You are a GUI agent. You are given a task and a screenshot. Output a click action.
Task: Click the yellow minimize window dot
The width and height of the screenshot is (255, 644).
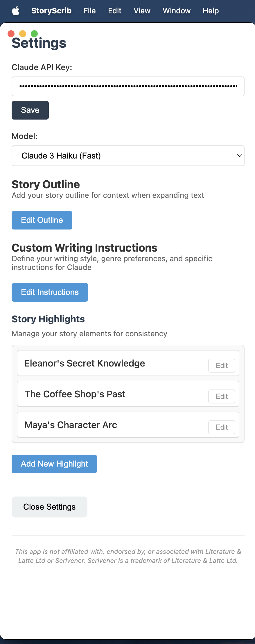pyautogui.click(x=23, y=34)
